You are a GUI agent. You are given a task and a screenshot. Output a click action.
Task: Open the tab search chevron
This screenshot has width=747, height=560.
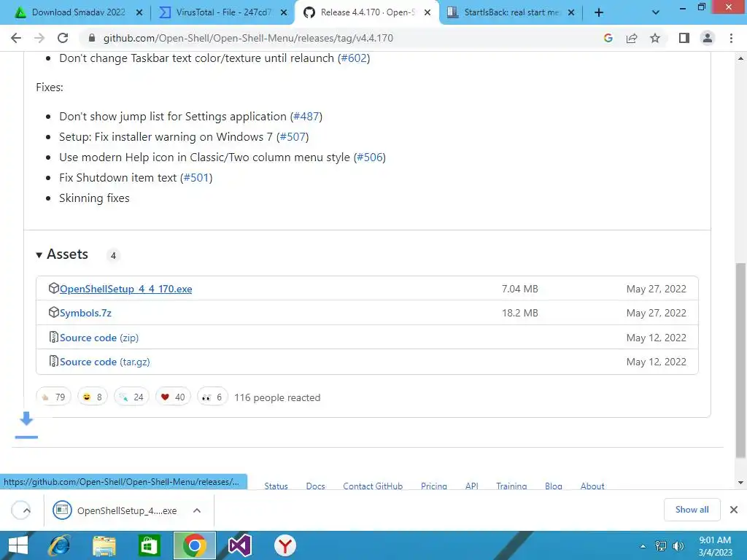coord(656,13)
